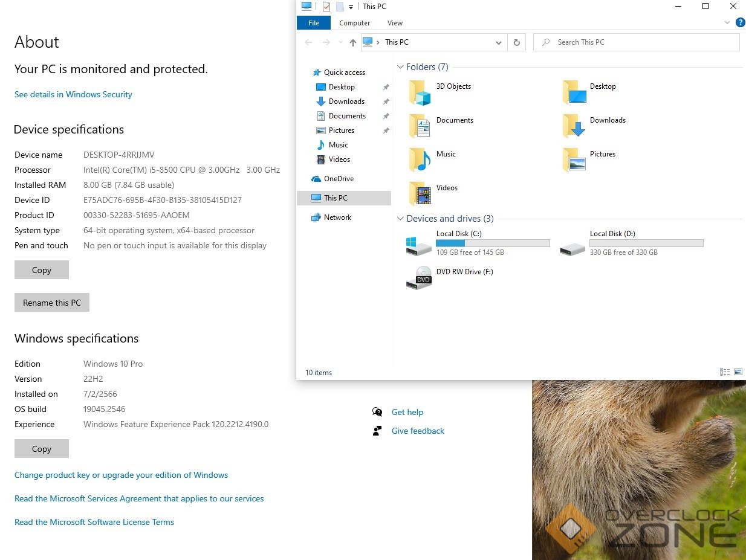Viewport: 746px width, 560px height.
Task: Click the device name DESKTOP-4RRIJMV text
Action: coord(119,155)
